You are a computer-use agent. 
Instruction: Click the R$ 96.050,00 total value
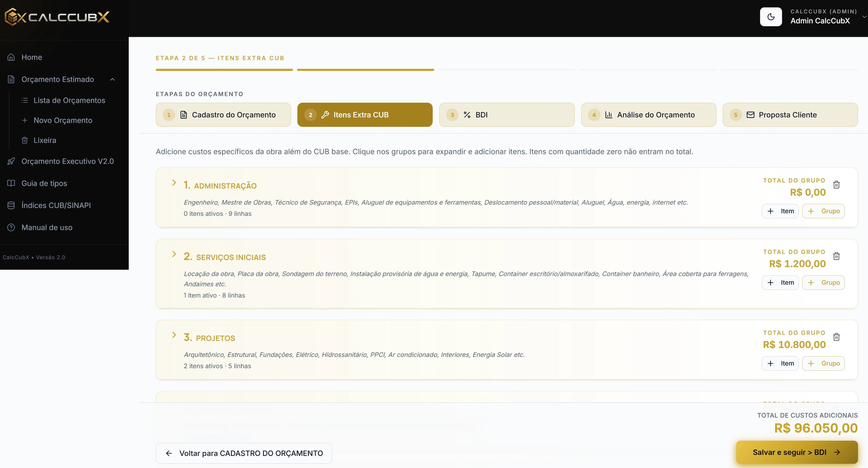[816, 428]
